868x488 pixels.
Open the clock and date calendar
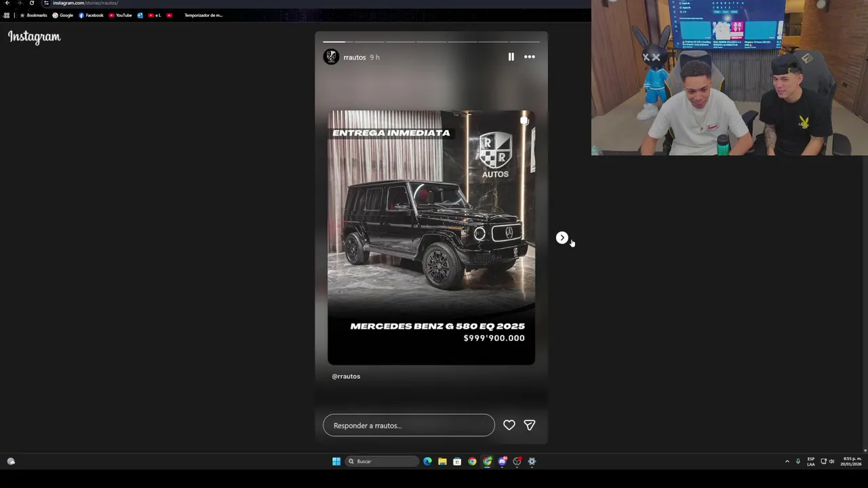pyautogui.click(x=851, y=462)
